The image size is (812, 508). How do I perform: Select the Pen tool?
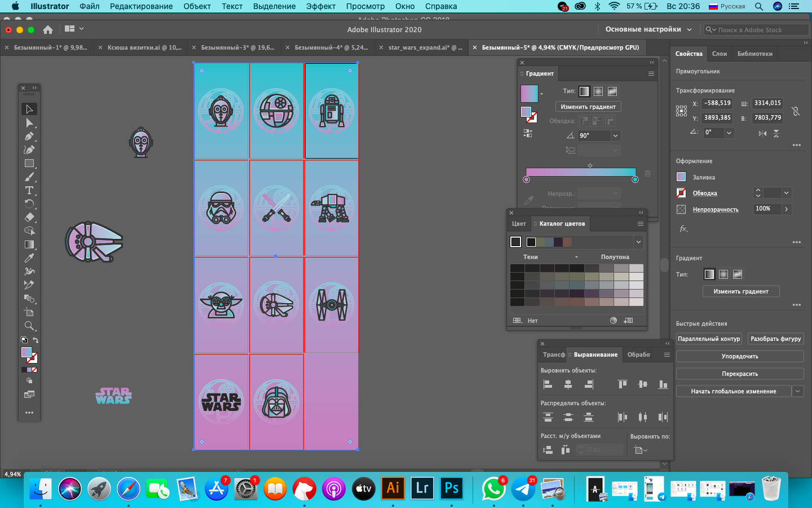coord(29,136)
